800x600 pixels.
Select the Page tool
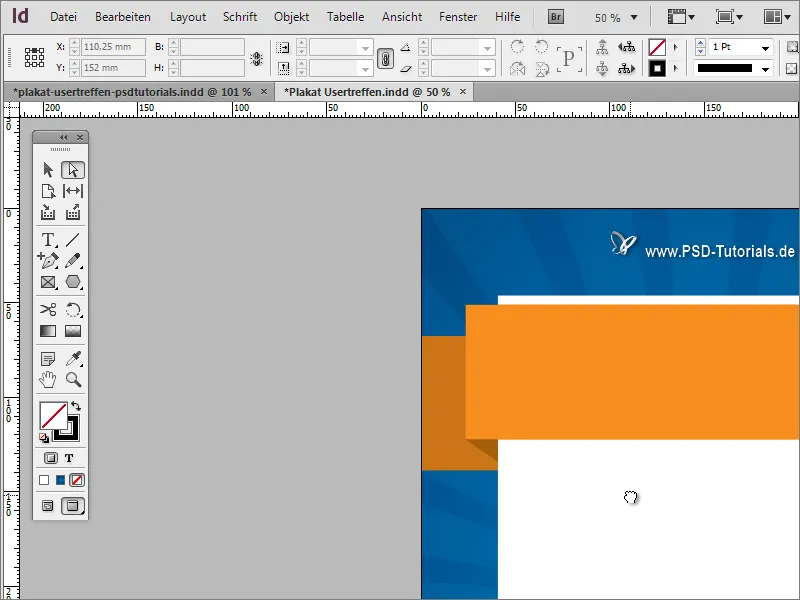48,191
